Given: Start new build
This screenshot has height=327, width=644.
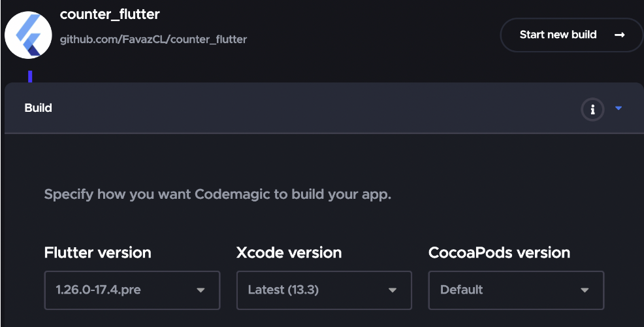Looking at the screenshot, I should pos(572,35).
